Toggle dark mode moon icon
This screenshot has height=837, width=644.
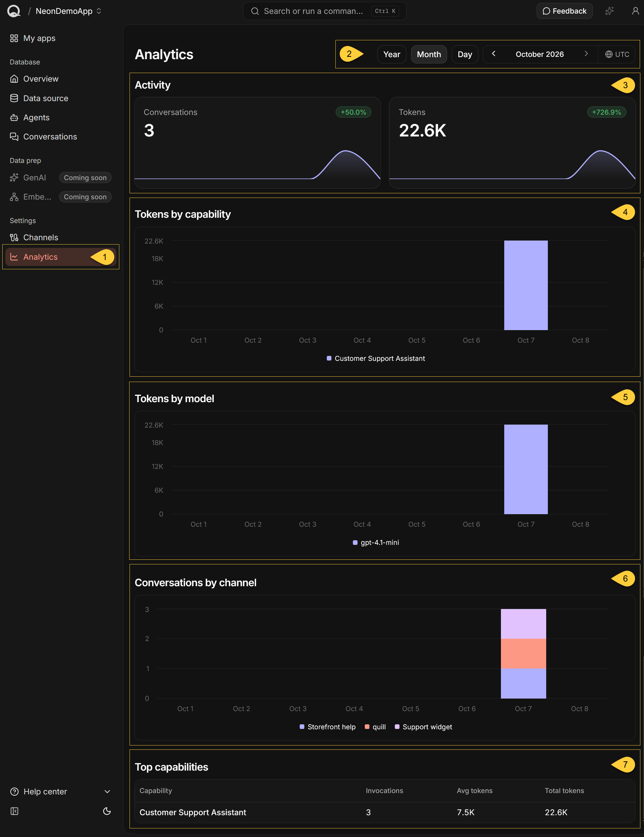click(107, 811)
